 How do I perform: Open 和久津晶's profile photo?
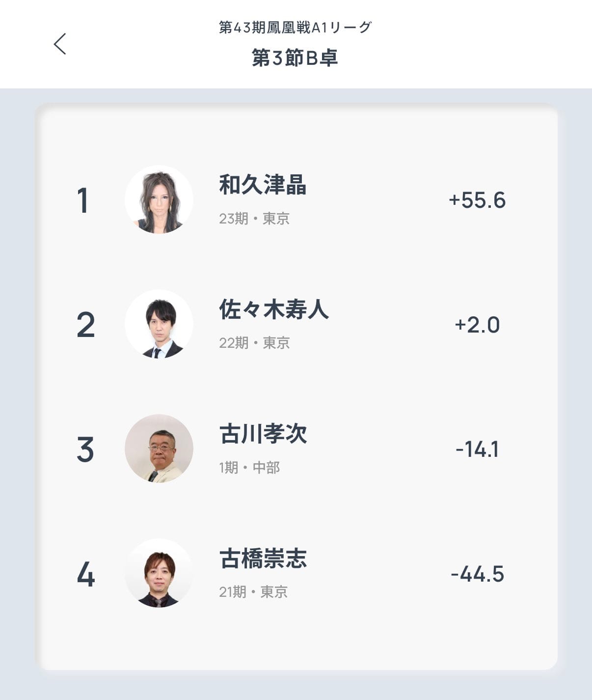[x=159, y=199]
